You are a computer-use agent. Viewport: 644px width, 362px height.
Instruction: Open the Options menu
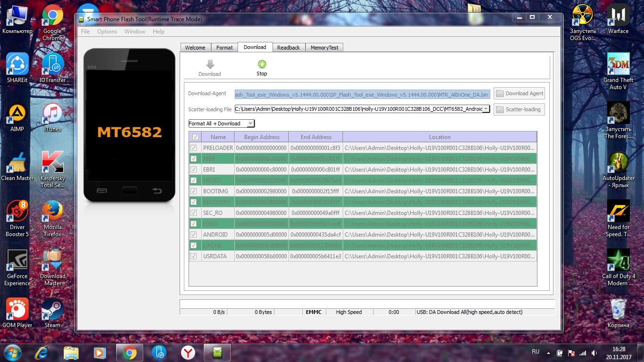tap(107, 32)
